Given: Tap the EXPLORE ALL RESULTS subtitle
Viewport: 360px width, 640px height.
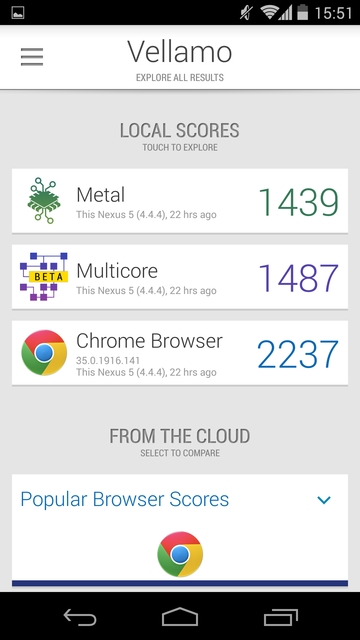Looking at the screenshot, I should click(180, 78).
